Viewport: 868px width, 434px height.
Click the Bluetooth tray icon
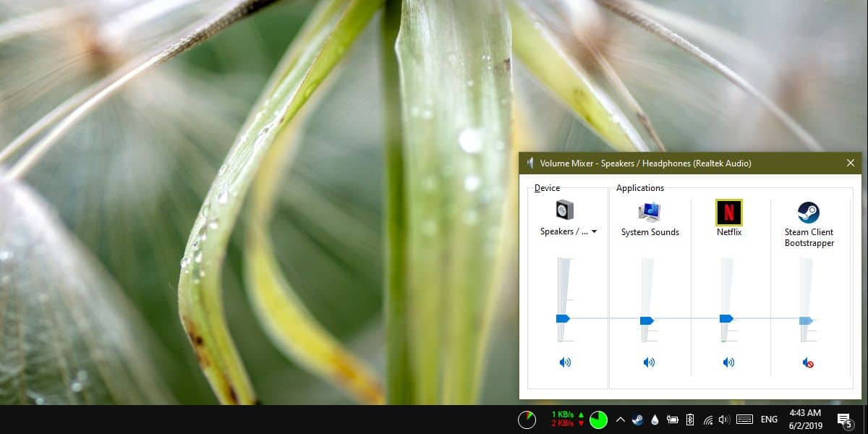click(x=689, y=420)
